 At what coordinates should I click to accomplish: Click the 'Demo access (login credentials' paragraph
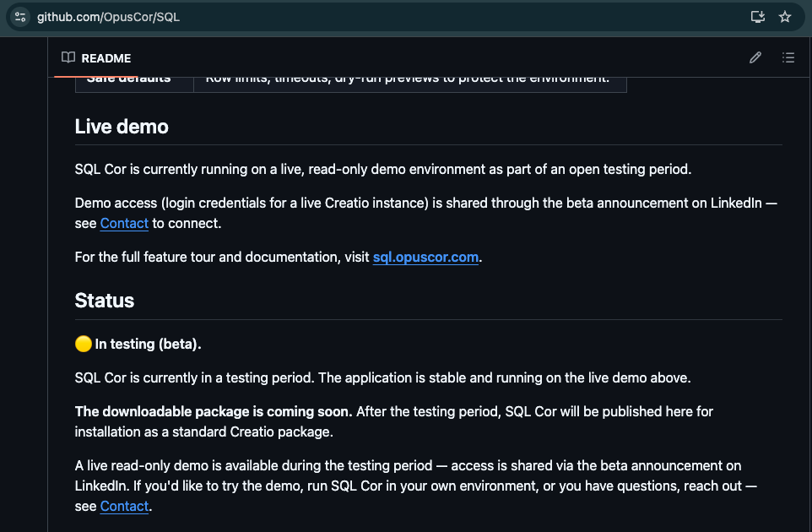click(426, 213)
